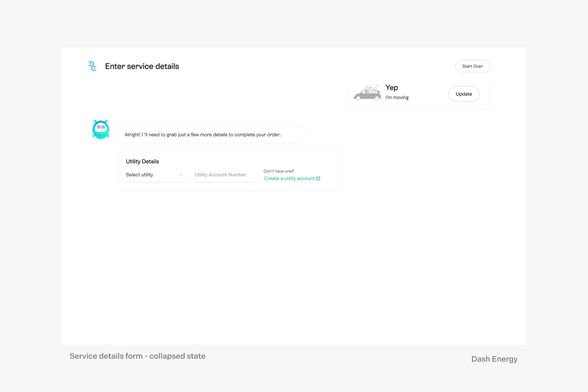Click the Yep answer text

pyautogui.click(x=392, y=88)
